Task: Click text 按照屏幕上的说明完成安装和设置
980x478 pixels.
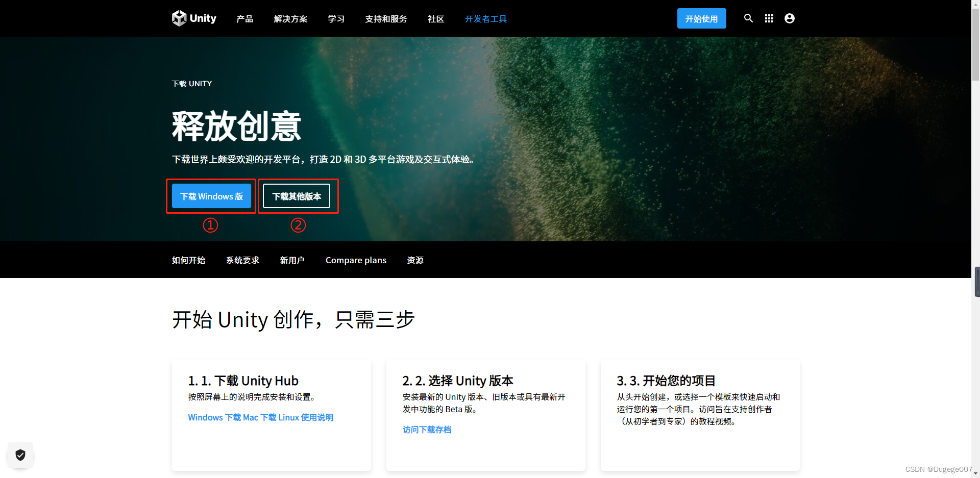Action: 253,397
